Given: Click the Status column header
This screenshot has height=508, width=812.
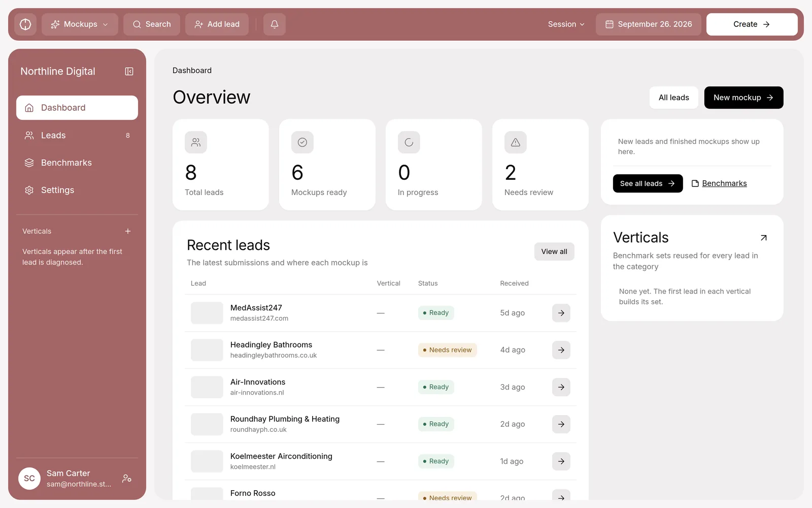Looking at the screenshot, I should pyautogui.click(x=428, y=283).
